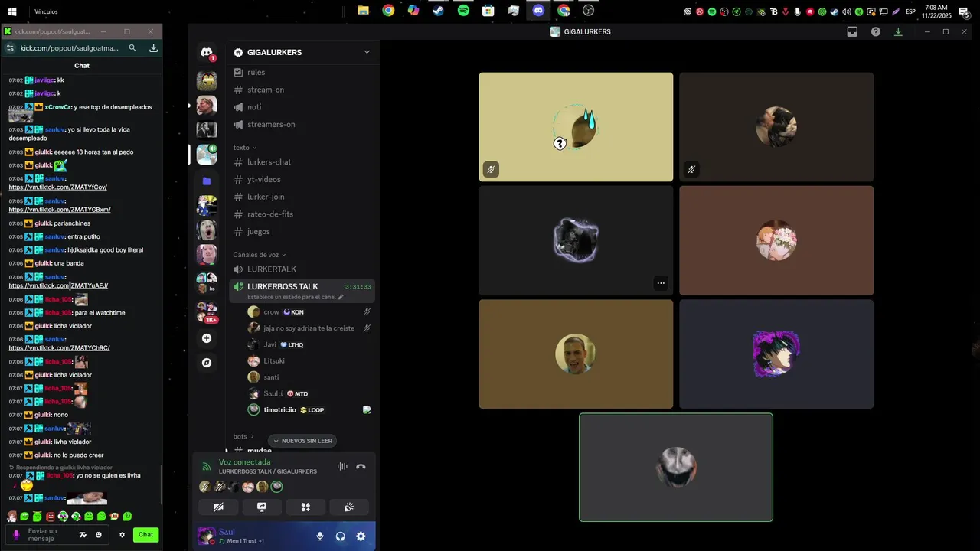This screenshot has width=980, height=551.
Task: Jump to NUEVOS SIN LEER unread channels
Action: [x=302, y=441]
